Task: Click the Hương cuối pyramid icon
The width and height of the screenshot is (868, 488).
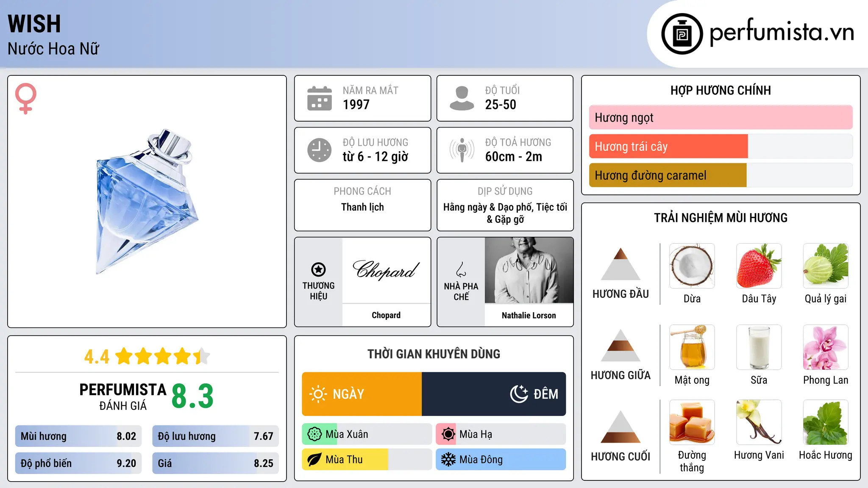Action: pyautogui.click(x=620, y=427)
